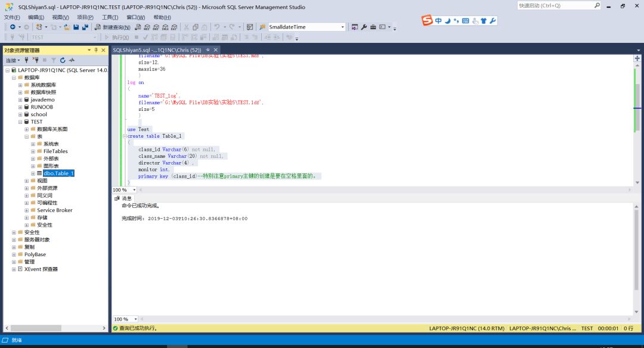Collapse the TEST database node
Viewport: 644px width, 348px height.
pyautogui.click(x=20, y=122)
